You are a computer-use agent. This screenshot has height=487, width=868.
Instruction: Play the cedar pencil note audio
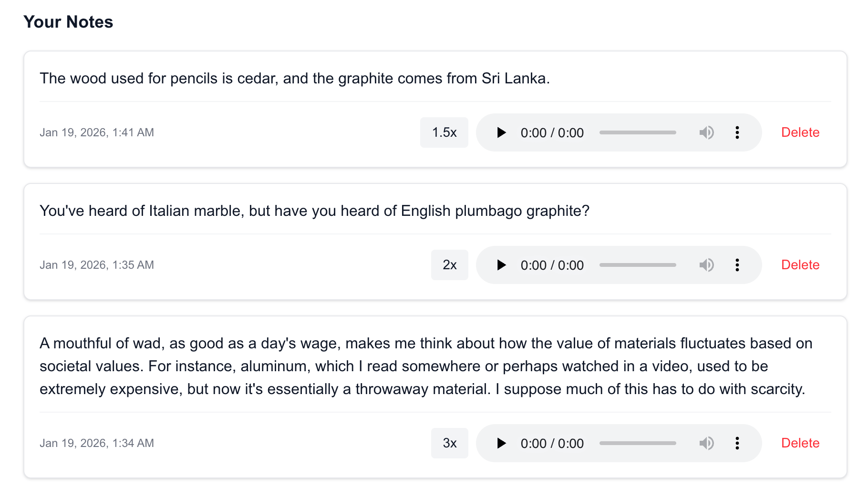[501, 132]
